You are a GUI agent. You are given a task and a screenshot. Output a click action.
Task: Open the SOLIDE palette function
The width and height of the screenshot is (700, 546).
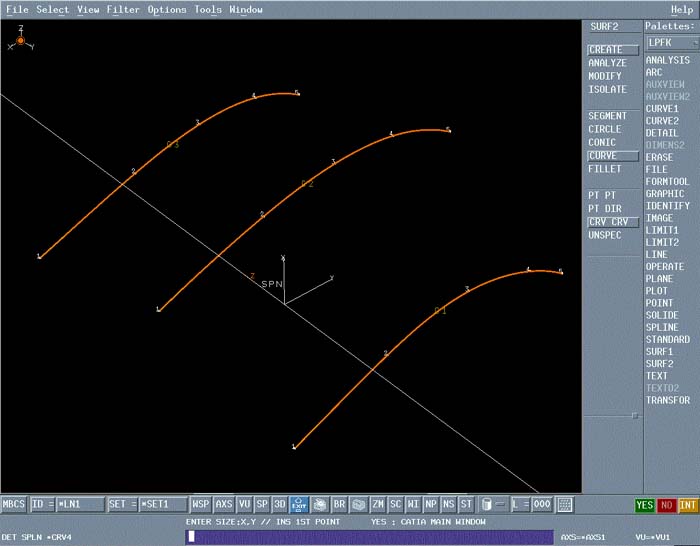coord(662,315)
